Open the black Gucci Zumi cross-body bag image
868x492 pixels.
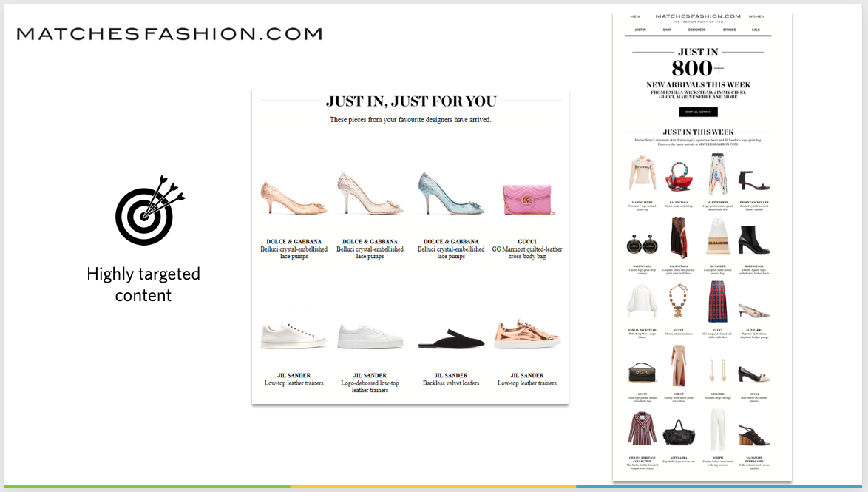642,372
